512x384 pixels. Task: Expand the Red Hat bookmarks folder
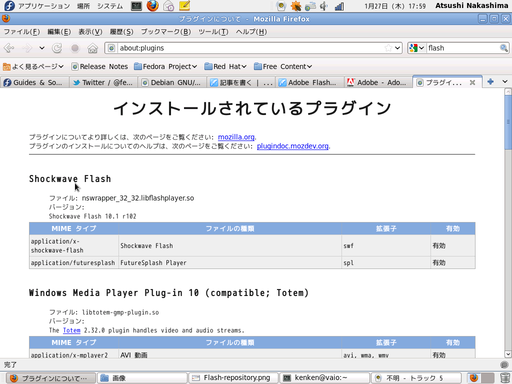click(225, 67)
